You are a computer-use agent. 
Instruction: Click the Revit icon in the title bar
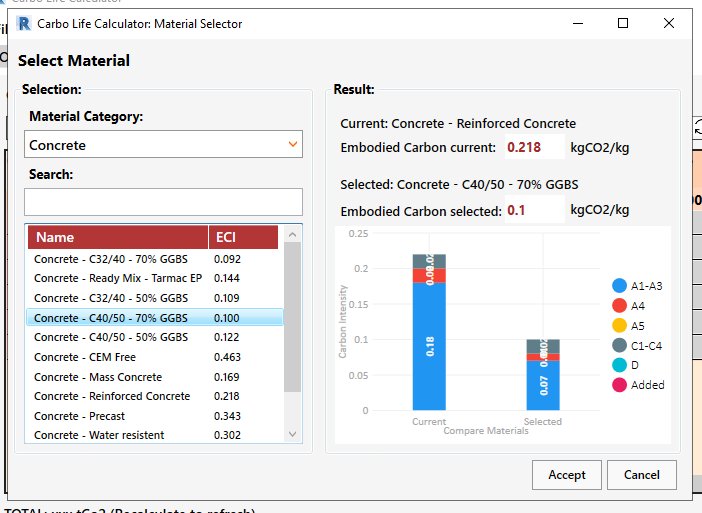25,23
